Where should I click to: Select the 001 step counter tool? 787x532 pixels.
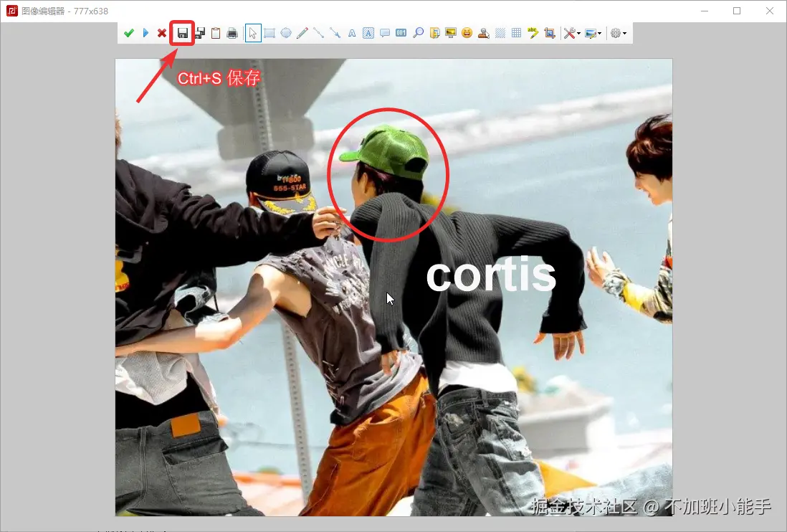point(401,33)
